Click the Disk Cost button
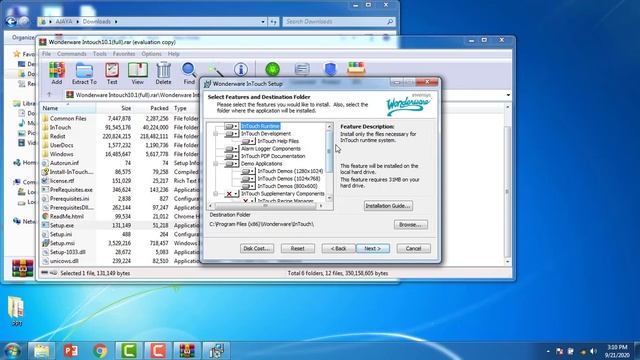Image resolution: width=640 pixels, height=360 pixels. [257, 248]
